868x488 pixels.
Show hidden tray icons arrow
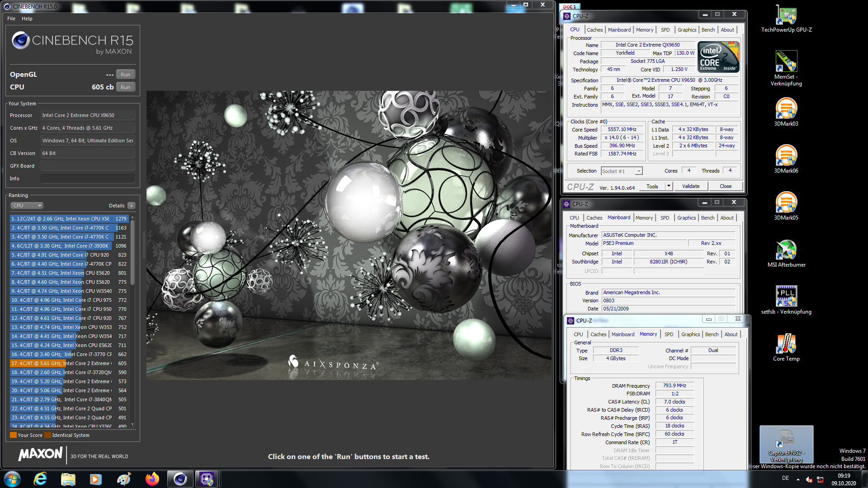(x=798, y=479)
